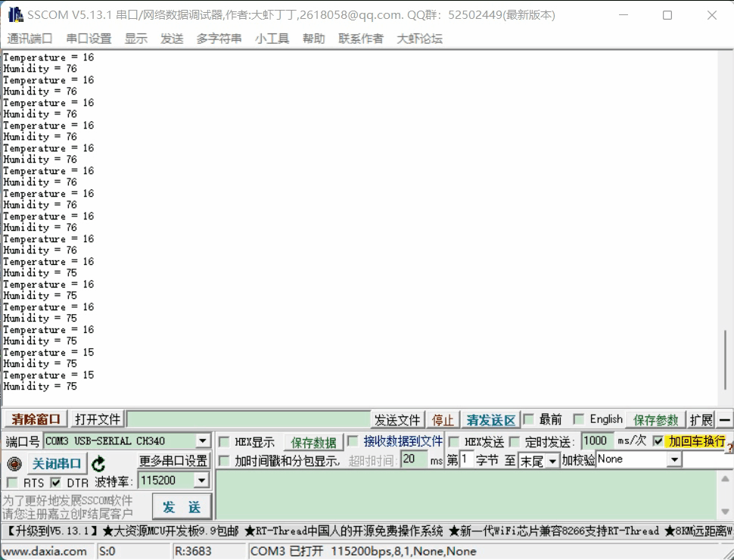
Task: Check the English interface option
Action: [x=578, y=418]
